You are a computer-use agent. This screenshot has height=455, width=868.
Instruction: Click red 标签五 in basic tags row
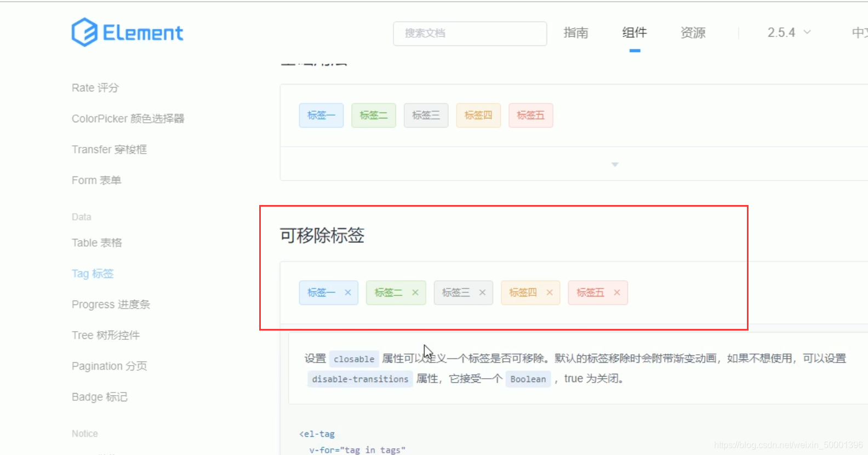pyautogui.click(x=530, y=115)
